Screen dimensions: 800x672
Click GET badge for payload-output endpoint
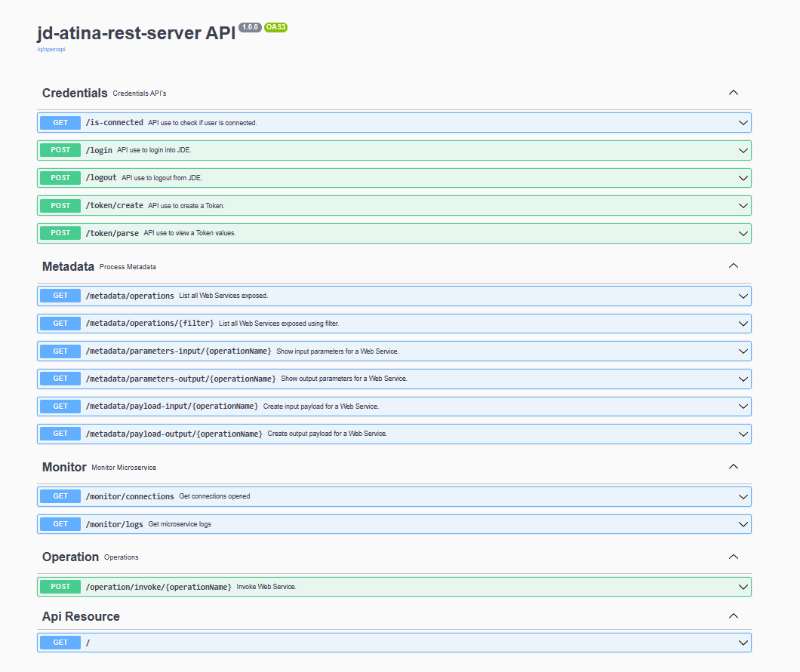point(60,434)
